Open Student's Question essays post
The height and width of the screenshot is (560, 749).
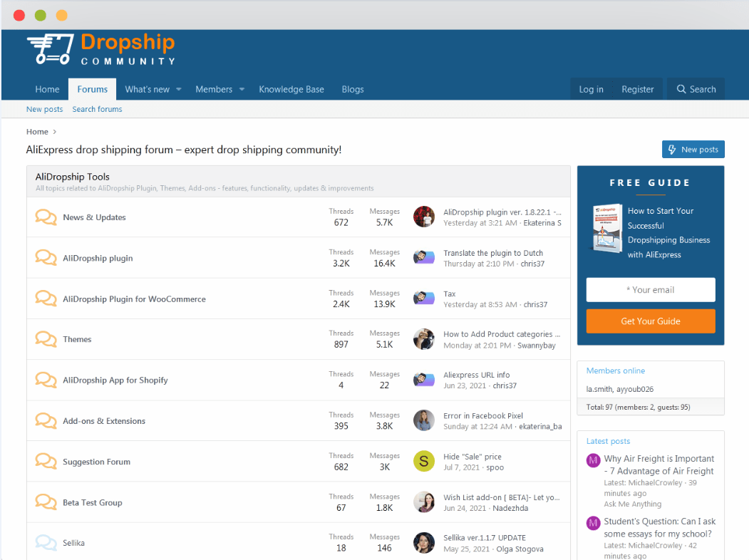(660, 527)
